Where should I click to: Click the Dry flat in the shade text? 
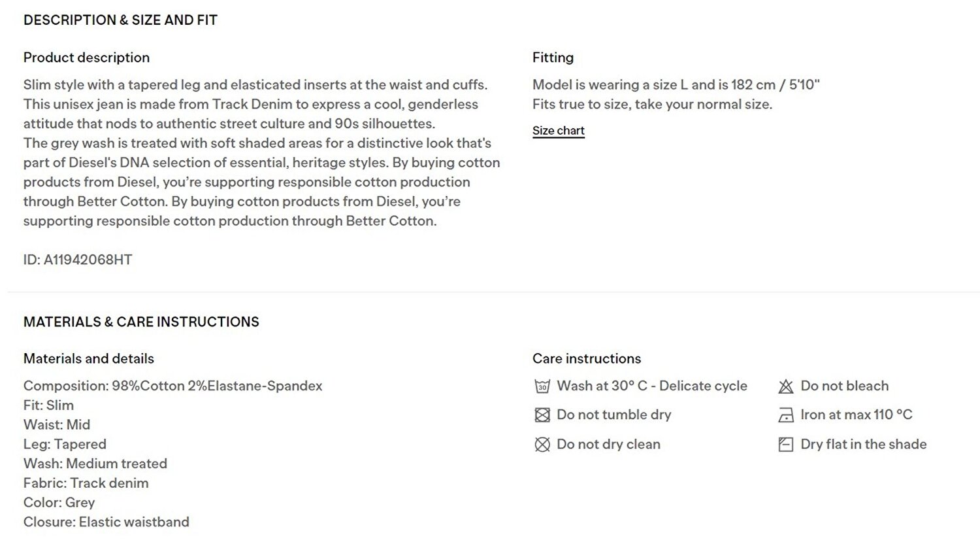pyautogui.click(x=864, y=444)
